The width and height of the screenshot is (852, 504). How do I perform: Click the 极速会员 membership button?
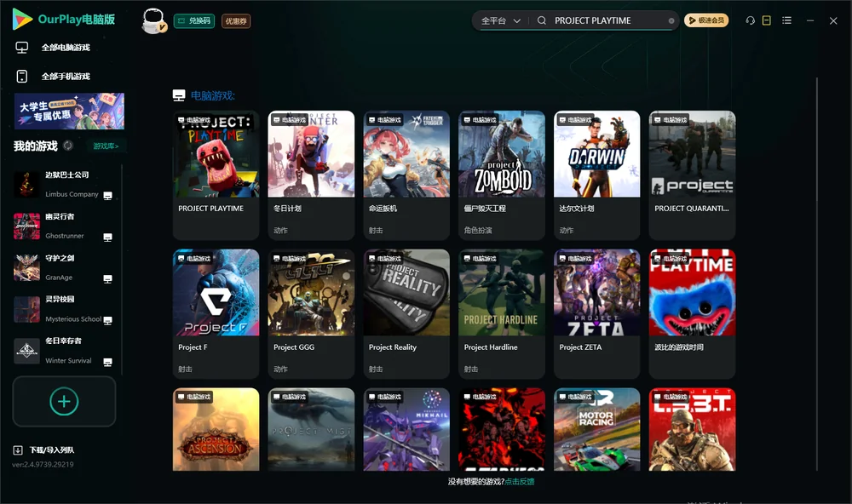click(x=706, y=20)
